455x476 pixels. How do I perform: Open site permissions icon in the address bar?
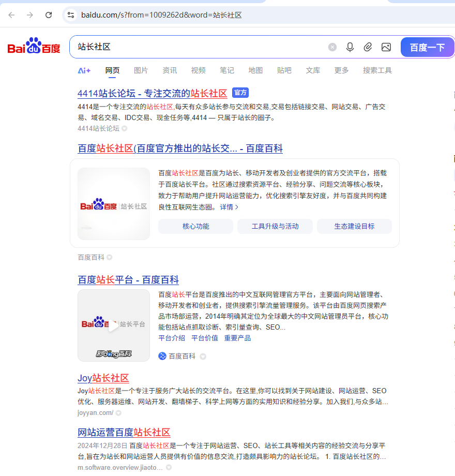(70, 15)
